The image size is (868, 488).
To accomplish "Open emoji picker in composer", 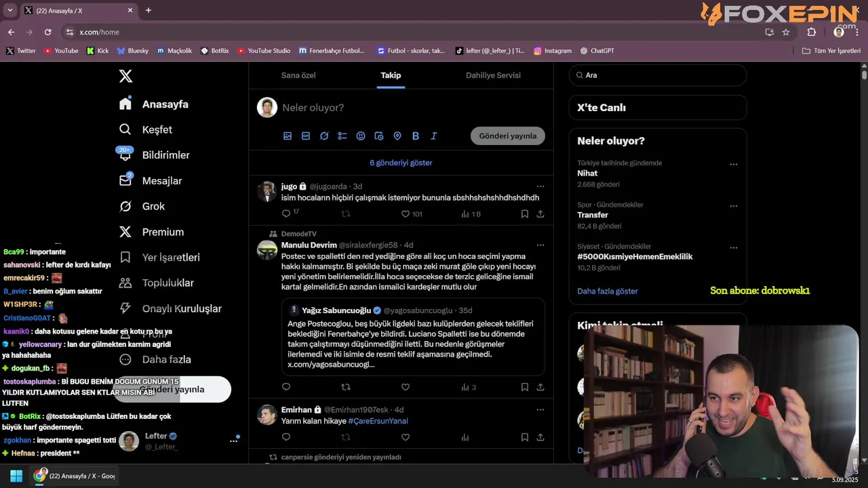I will pos(361,136).
